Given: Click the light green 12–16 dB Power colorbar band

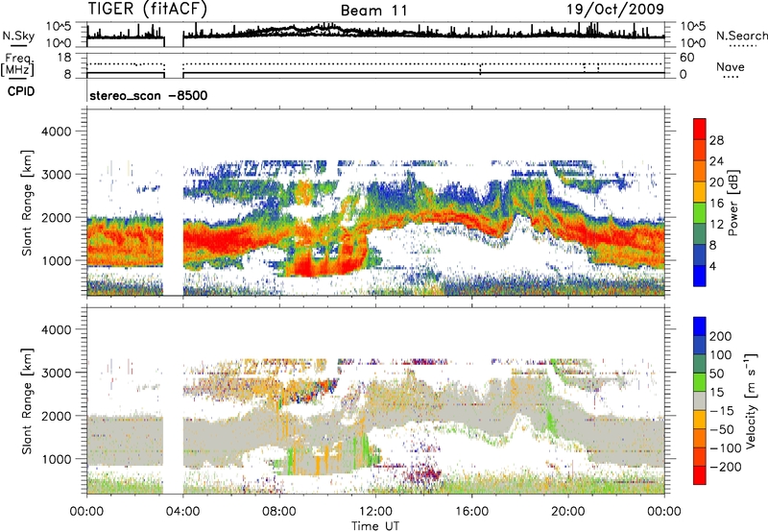Looking at the screenshot, I should [700, 213].
